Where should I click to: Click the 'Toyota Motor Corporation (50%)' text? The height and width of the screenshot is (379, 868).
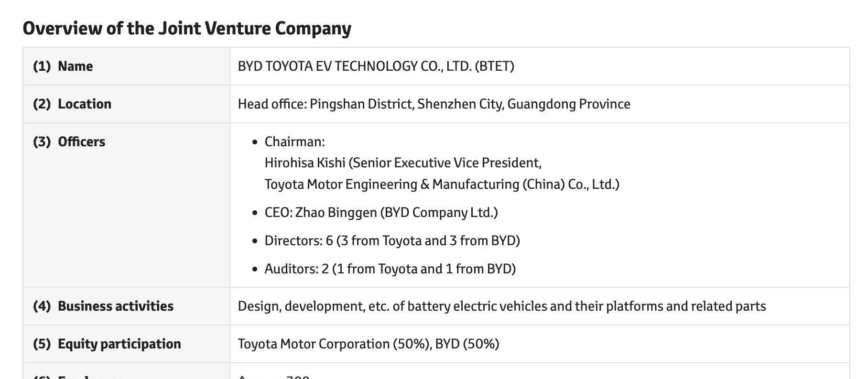pyautogui.click(x=334, y=344)
